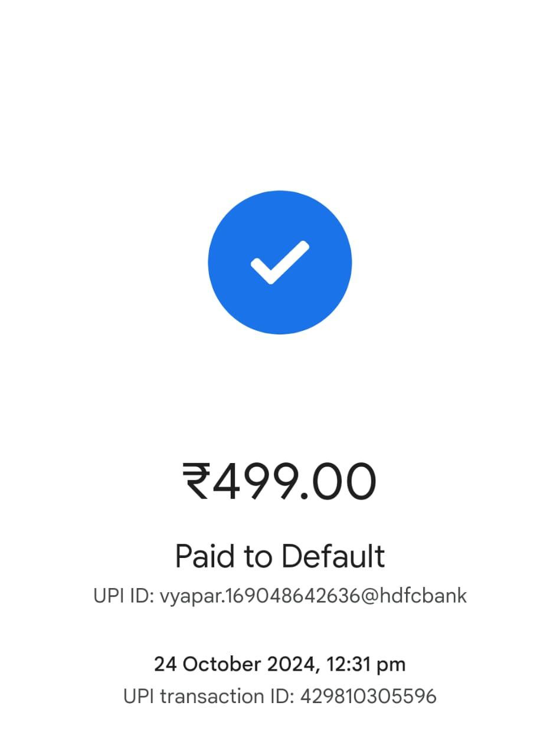Click the white checkmark tick
Screen dimensions: 560x755
(280, 262)
